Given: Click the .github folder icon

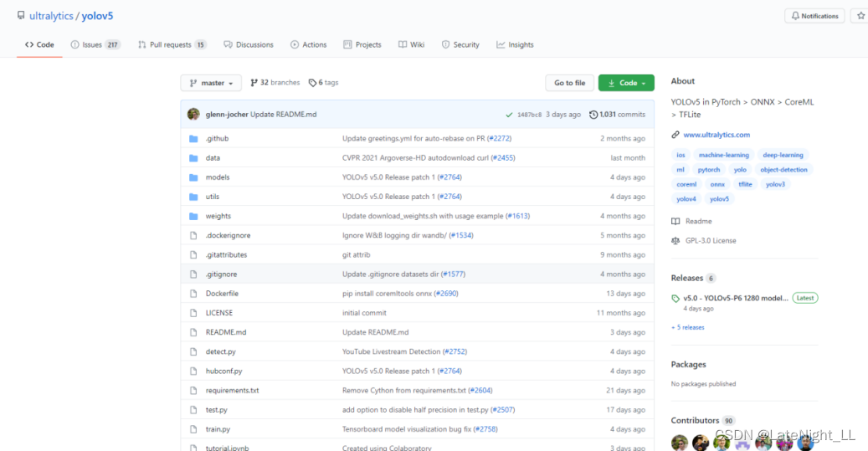Looking at the screenshot, I should click(x=193, y=139).
